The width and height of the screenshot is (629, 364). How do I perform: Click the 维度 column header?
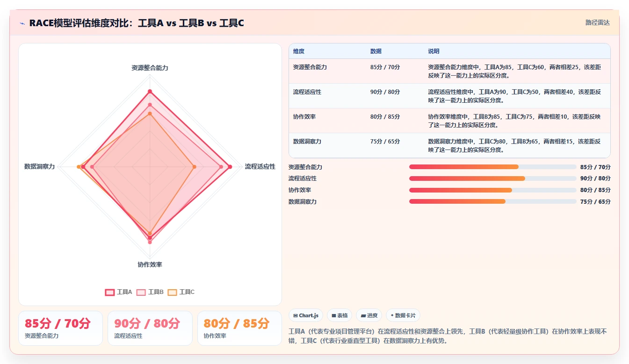tap(299, 51)
